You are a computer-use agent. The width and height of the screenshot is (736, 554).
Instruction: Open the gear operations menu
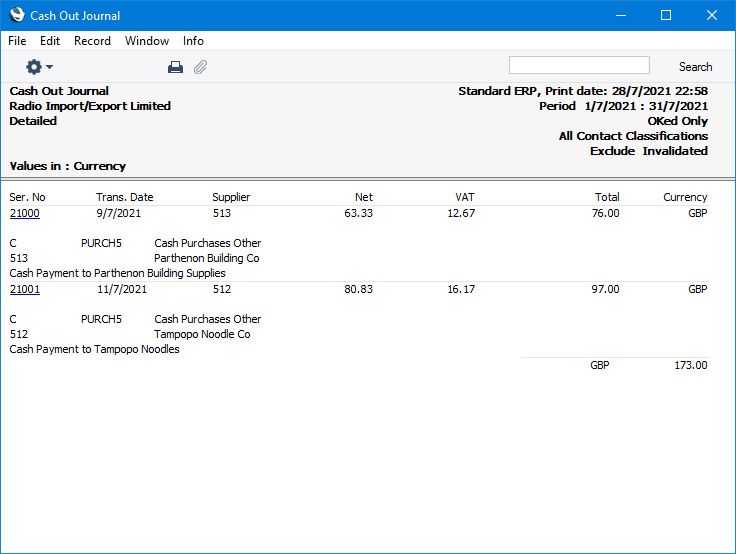pyautogui.click(x=39, y=67)
